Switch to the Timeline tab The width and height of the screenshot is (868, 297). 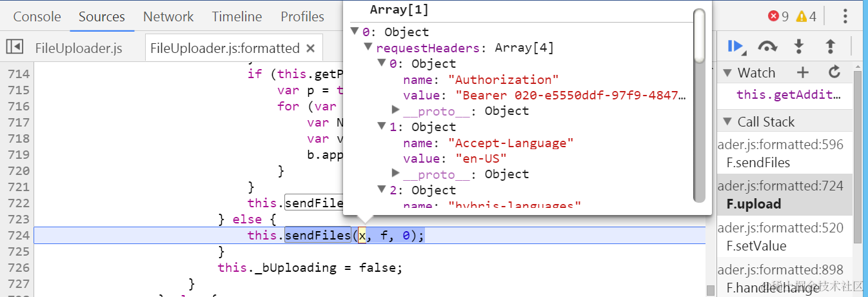[x=237, y=17]
